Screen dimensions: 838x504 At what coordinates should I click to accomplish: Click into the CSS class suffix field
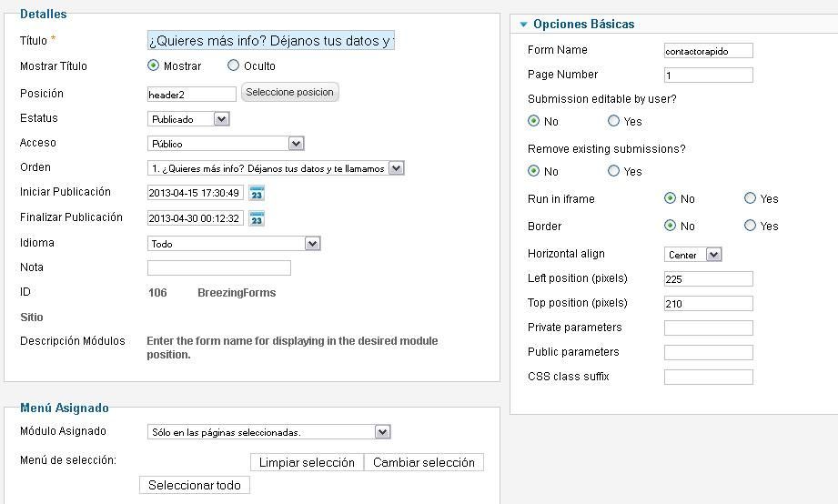point(709,377)
